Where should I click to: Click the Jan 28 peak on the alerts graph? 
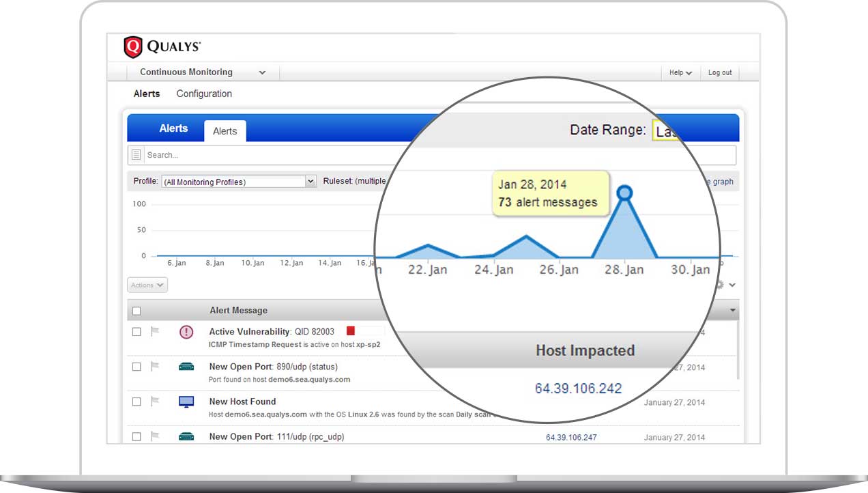coord(624,194)
